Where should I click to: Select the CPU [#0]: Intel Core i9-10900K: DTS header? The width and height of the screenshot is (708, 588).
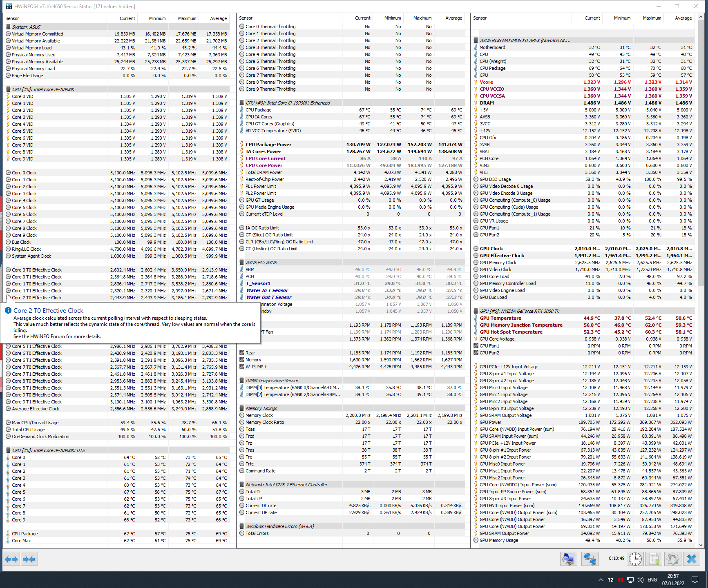click(x=118, y=450)
